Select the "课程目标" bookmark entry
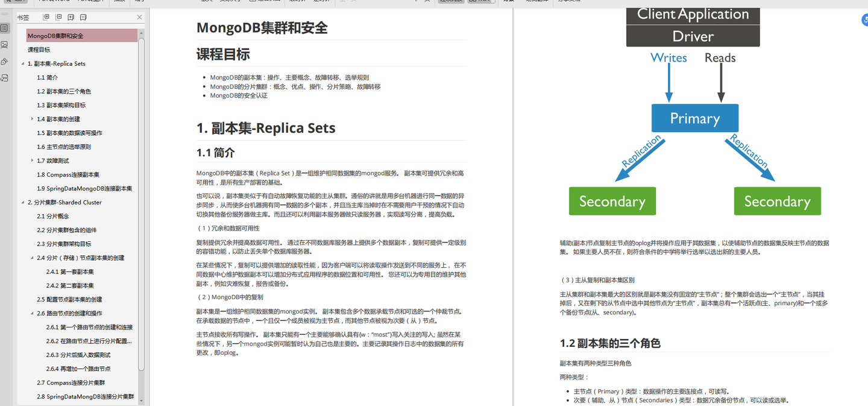The width and height of the screenshot is (868, 406). (37, 49)
